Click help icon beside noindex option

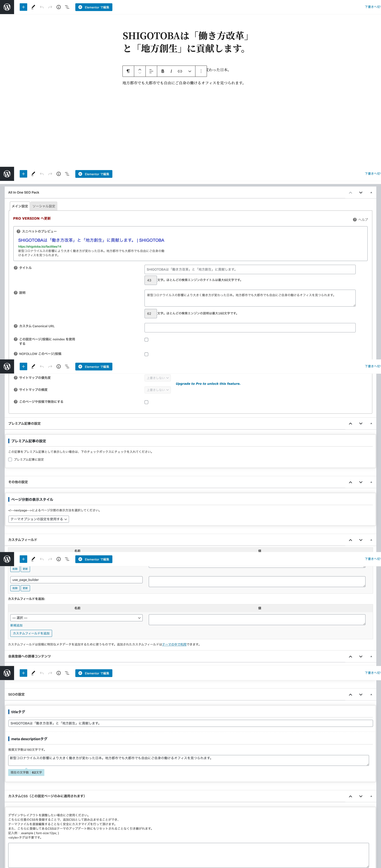pyautogui.click(x=15, y=339)
